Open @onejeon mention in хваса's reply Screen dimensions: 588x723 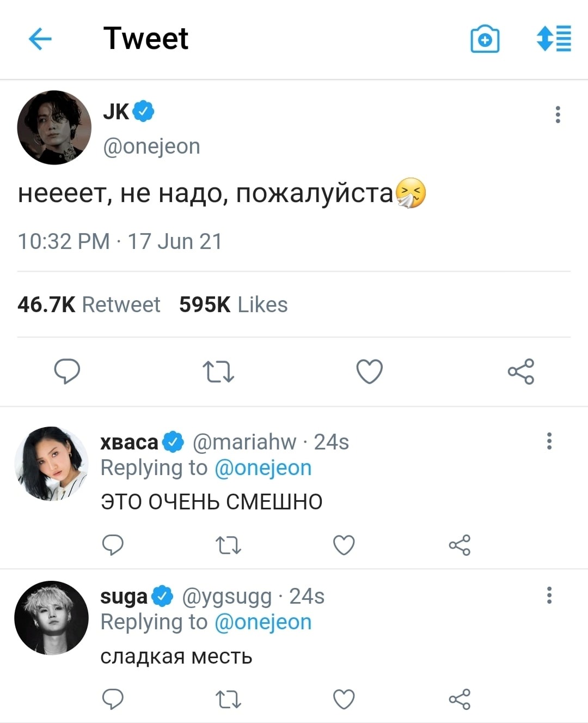coord(263,468)
